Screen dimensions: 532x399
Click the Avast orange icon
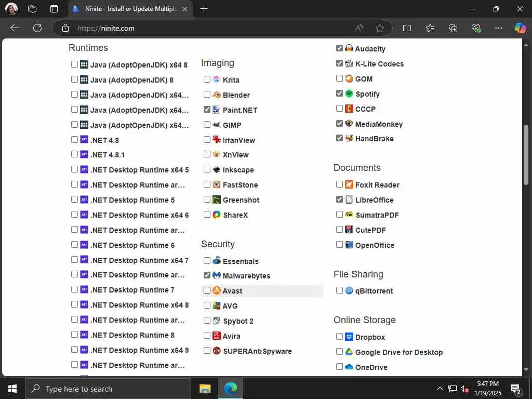click(x=217, y=290)
